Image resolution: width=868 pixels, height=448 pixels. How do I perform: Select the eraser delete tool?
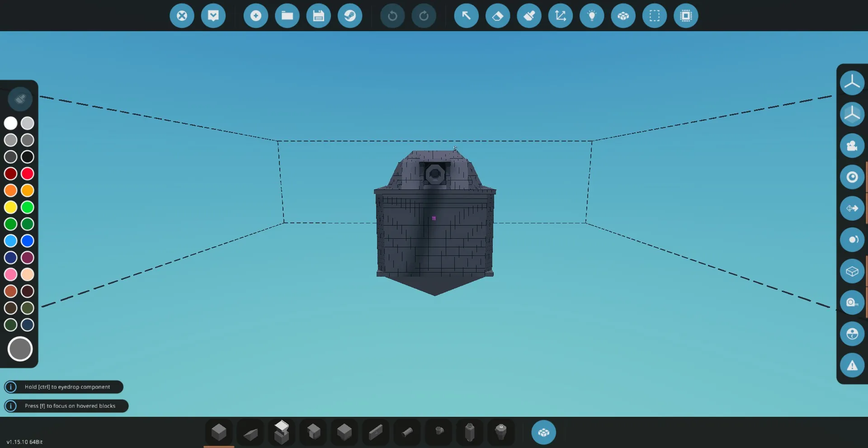tap(497, 16)
